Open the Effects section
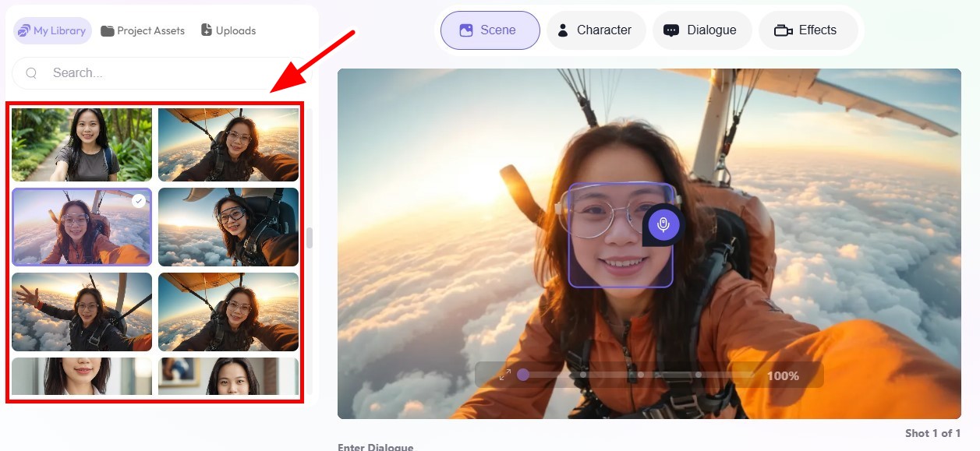980x451 pixels. click(x=808, y=30)
